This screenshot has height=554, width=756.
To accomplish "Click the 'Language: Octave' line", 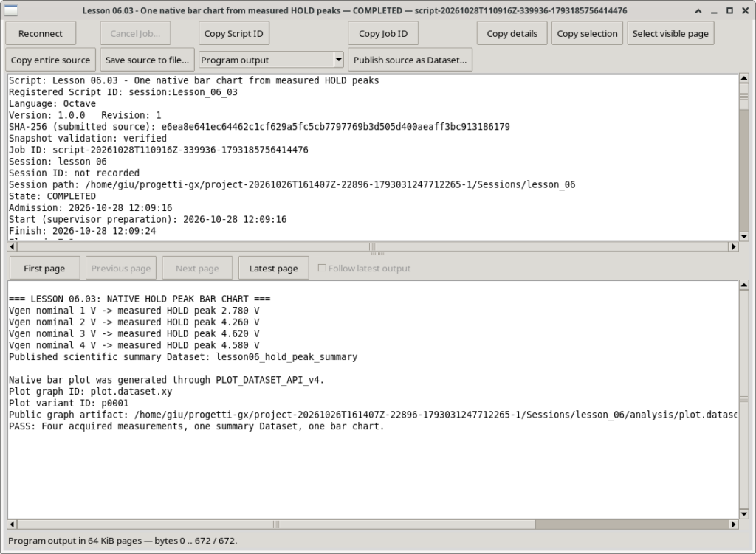I will coord(52,103).
